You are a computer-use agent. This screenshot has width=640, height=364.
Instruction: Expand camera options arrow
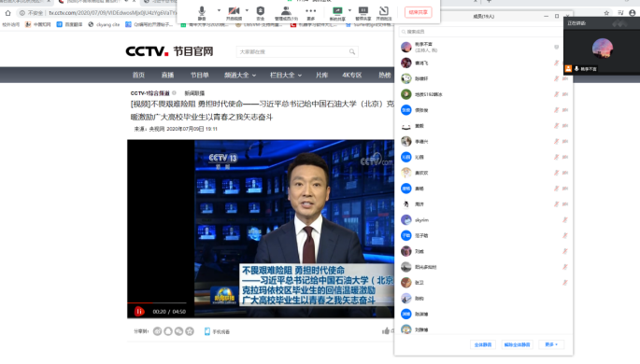coord(247,10)
